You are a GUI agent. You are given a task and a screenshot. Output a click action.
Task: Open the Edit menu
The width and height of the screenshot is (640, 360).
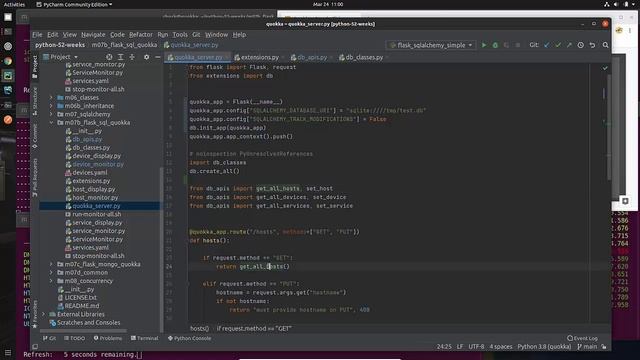click(52, 35)
